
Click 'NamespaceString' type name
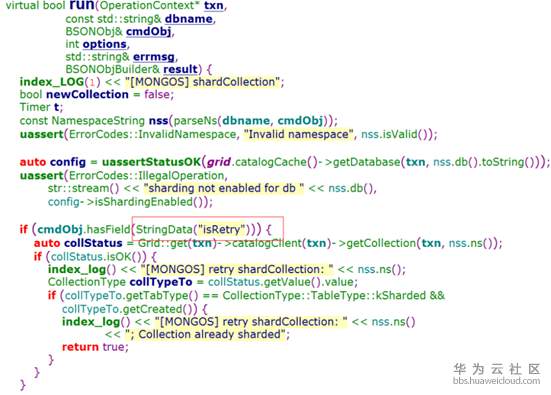(x=98, y=121)
